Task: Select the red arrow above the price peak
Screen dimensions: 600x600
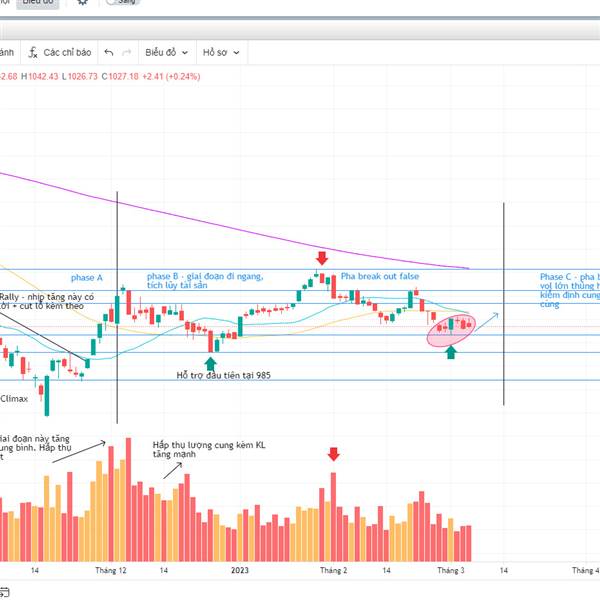Action: [x=322, y=258]
